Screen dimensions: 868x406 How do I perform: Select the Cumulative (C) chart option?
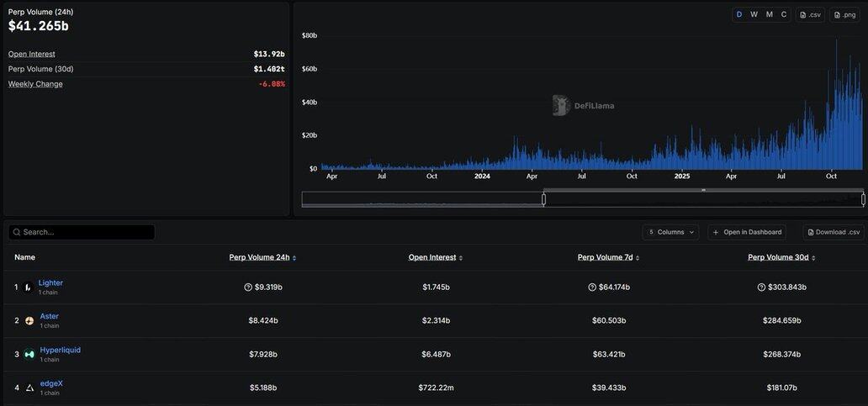tap(784, 14)
